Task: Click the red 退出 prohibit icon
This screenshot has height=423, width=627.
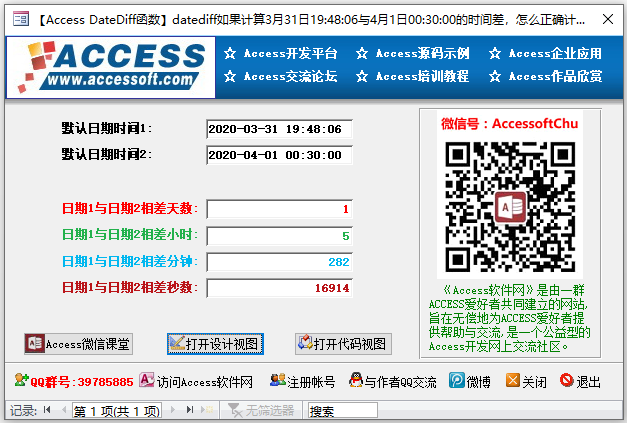Action: tap(567, 380)
